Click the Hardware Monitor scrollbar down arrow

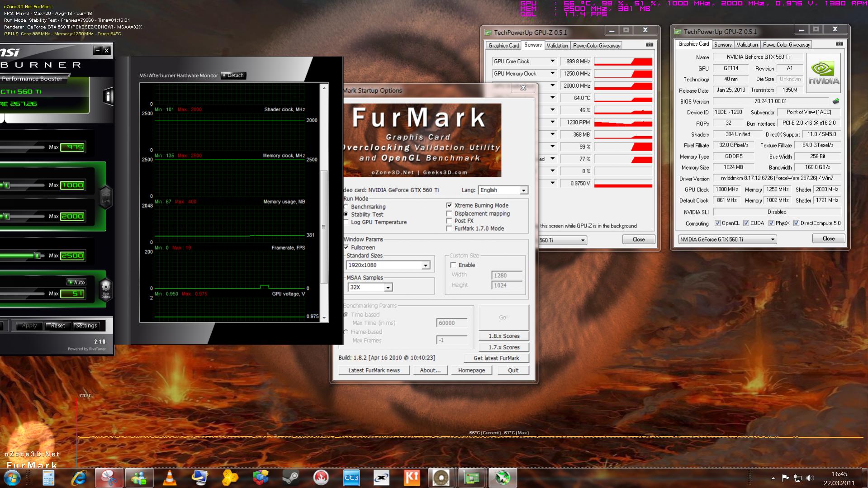[x=324, y=318]
